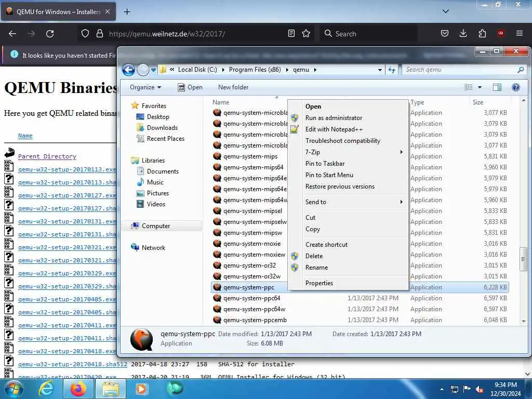Click Parent Directory link on webpage
The height and width of the screenshot is (399, 532).
[x=47, y=156]
